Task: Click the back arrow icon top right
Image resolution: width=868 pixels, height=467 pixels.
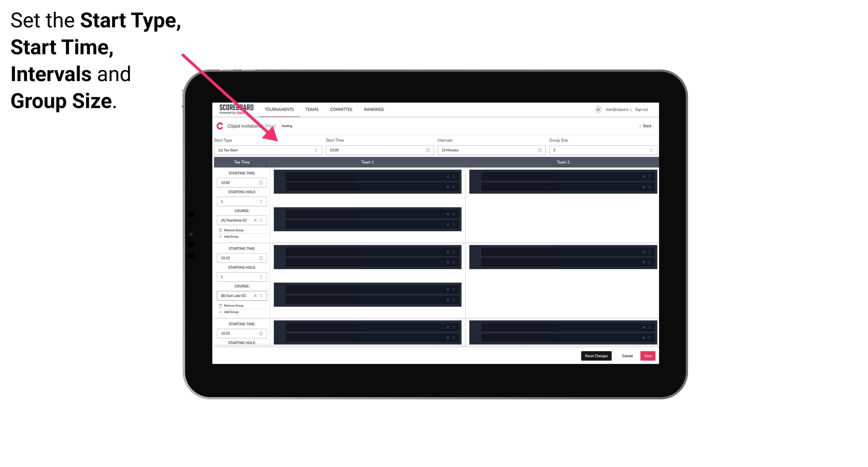Action: tap(640, 126)
